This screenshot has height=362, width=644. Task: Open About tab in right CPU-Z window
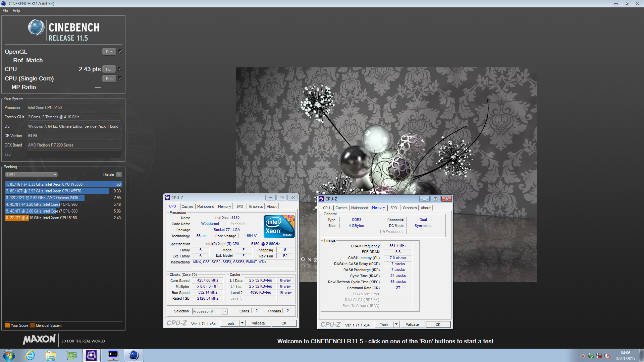coord(426,208)
